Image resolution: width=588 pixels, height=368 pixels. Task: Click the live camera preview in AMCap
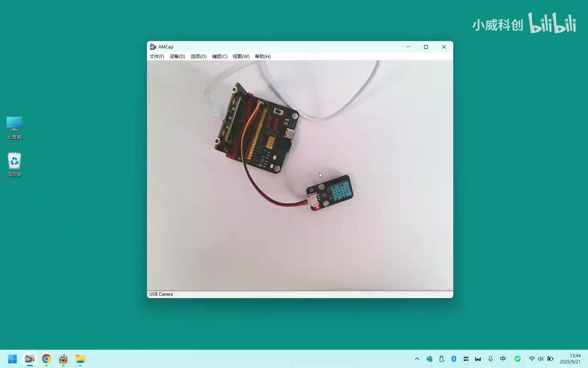300,175
